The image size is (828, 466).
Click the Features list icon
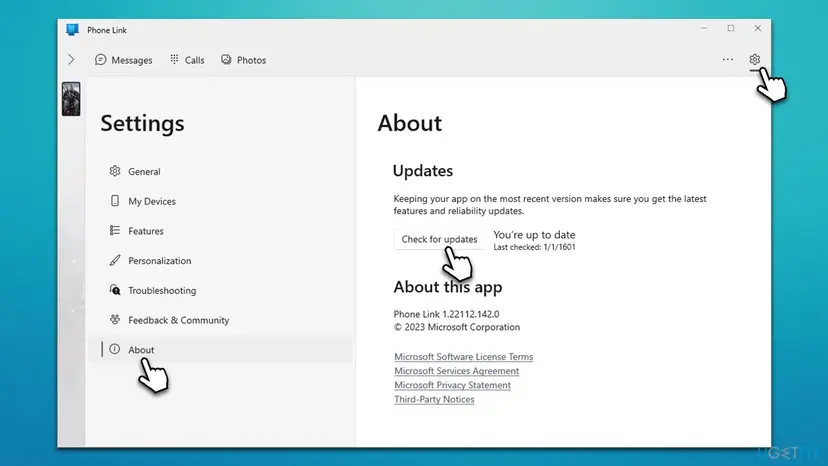coord(115,230)
